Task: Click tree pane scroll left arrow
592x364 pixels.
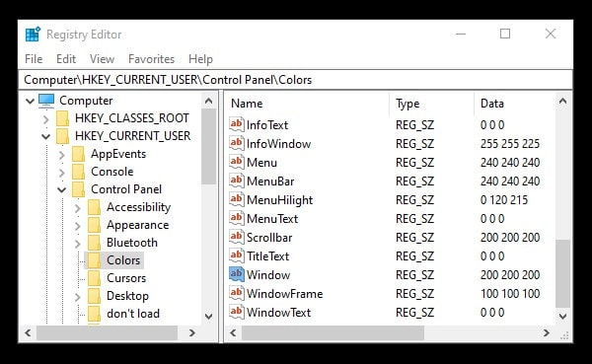Action: tap(28, 332)
